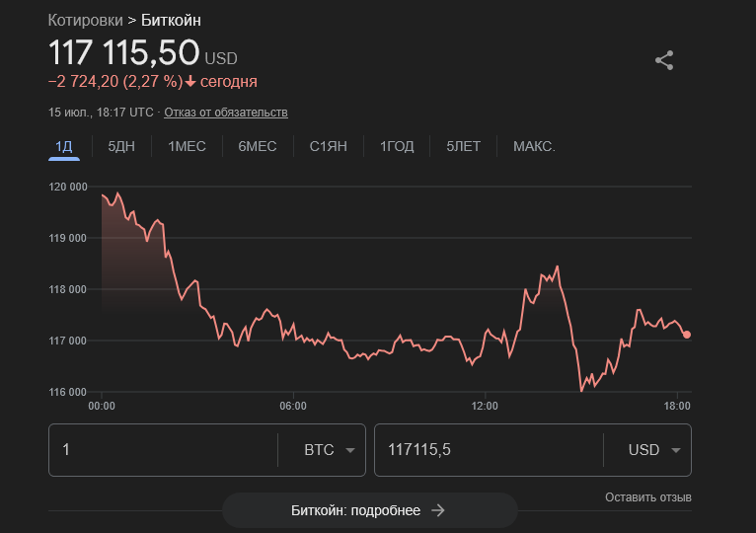The height and width of the screenshot is (533, 756).
Task: Click the 06:00 time axis label
Action: 293,406
